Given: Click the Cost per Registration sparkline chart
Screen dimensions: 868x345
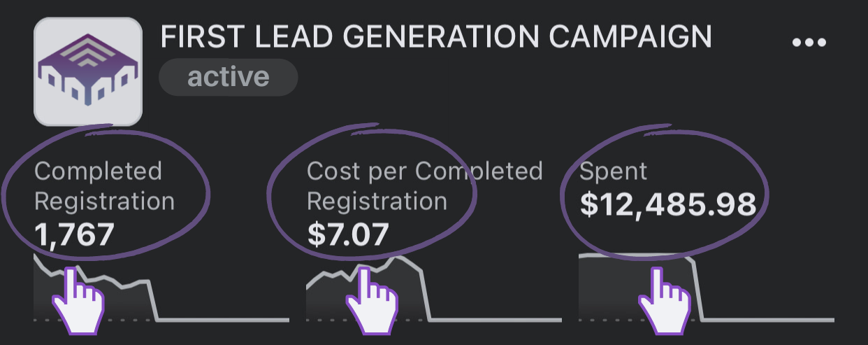Looking at the screenshot, I should pyautogui.click(x=433, y=288).
